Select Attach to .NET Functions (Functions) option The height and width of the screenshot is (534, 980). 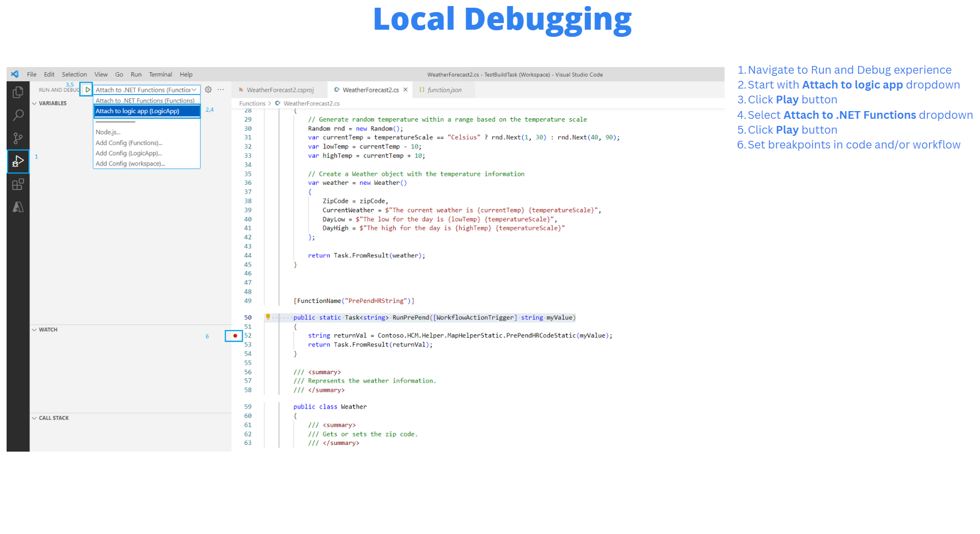pos(145,101)
